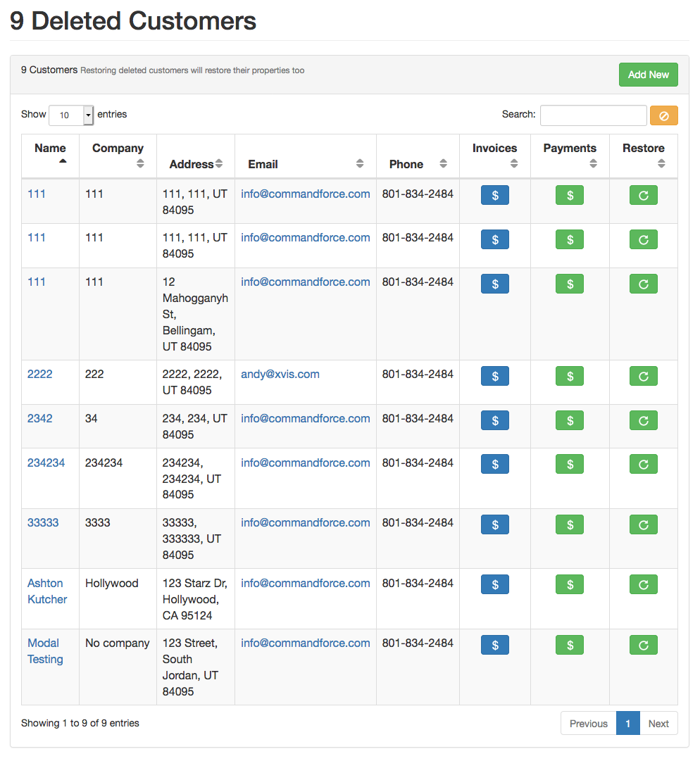700x761 pixels.
Task: Click the Add New button
Action: click(x=648, y=75)
